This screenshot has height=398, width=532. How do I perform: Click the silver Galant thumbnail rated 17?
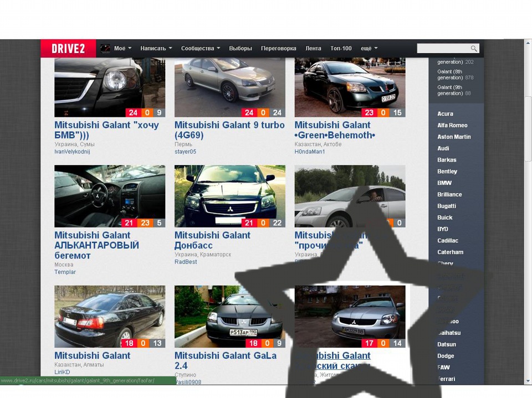(350, 316)
